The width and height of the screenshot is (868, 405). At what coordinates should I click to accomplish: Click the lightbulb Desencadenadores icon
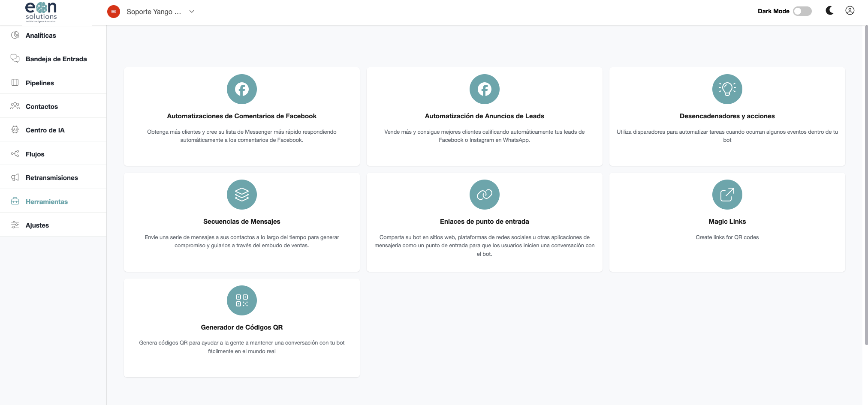(727, 89)
